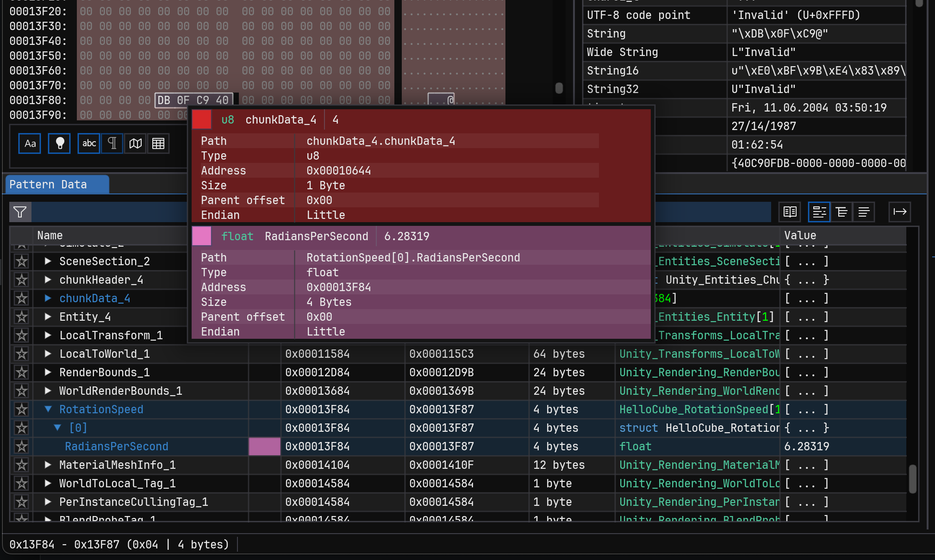Star the RotationSpeed pattern row
This screenshot has width=935, height=560.
coord(21,409)
